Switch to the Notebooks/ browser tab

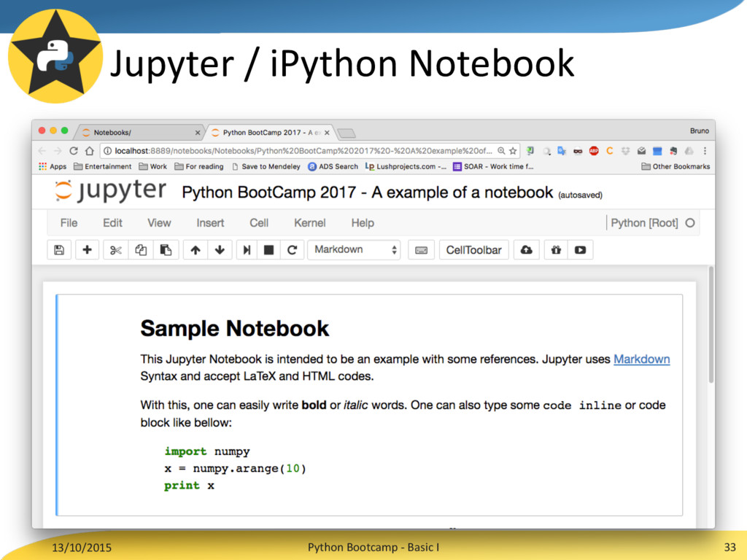point(138,133)
